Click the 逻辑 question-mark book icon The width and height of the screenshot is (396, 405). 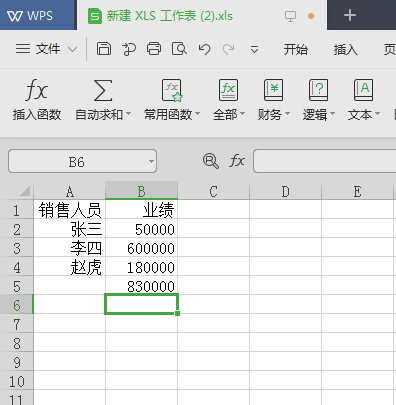pos(318,90)
